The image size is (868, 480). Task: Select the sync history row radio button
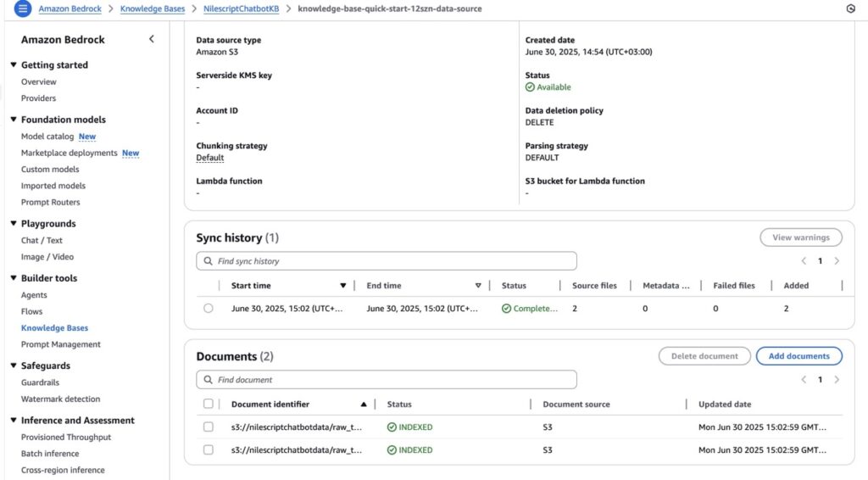point(209,309)
